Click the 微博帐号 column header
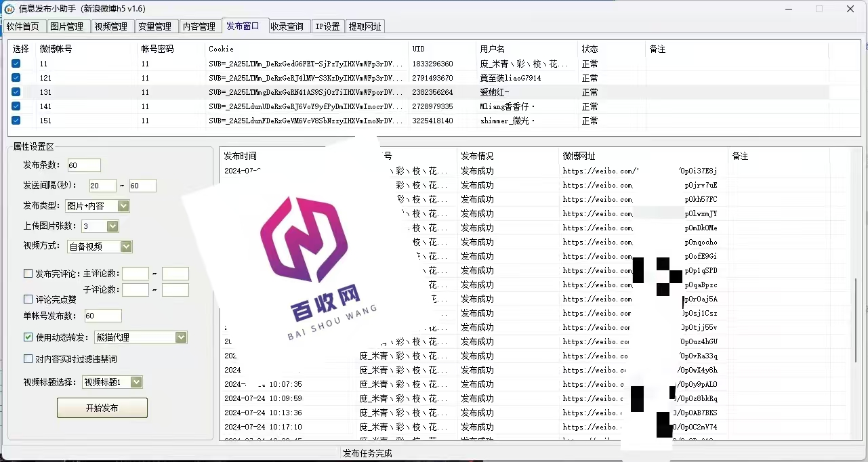This screenshot has width=868, height=462. [56, 49]
